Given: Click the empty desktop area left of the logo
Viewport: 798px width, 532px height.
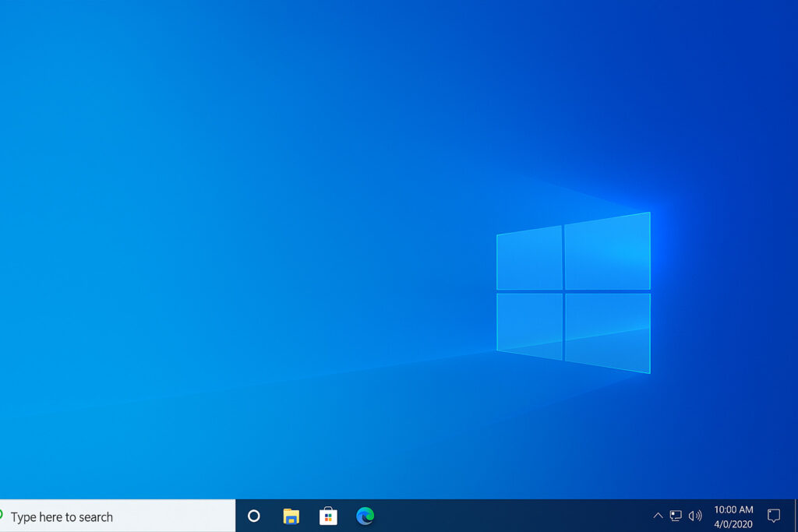Looking at the screenshot, I should [234, 273].
